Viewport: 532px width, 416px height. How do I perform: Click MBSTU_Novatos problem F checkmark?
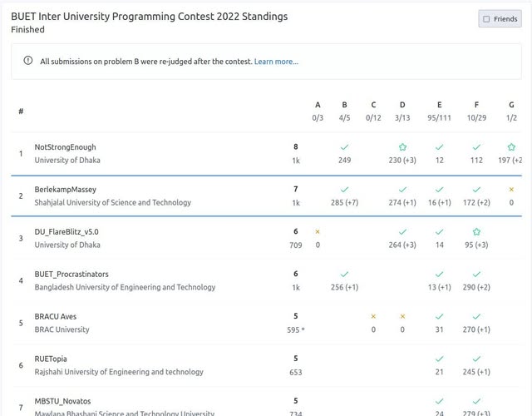pos(476,401)
